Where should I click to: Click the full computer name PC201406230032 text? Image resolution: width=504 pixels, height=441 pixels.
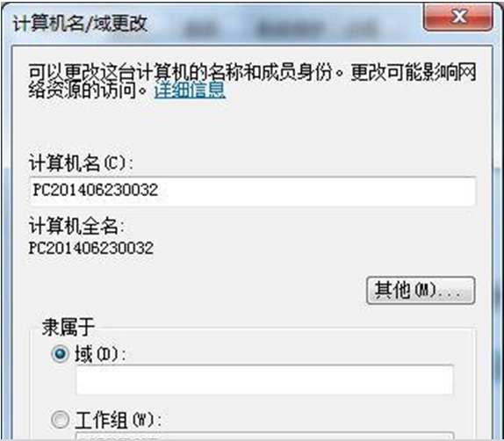click(x=91, y=248)
